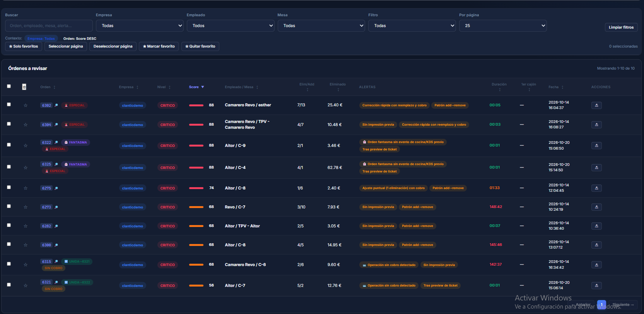This screenshot has width=644, height=314.
Task: Tick the checkbox for order 6302
Action: [9, 104]
